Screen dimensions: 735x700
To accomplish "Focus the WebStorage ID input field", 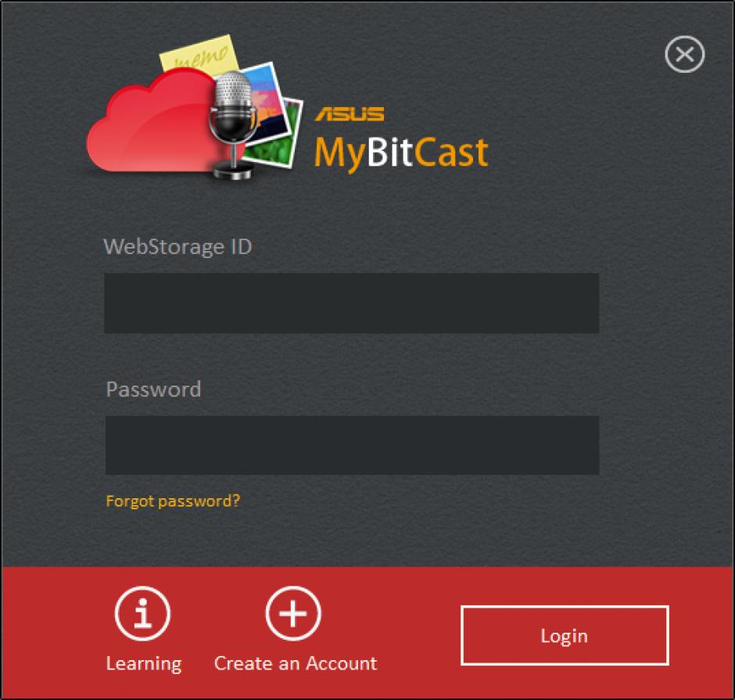I will pyautogui.click(x=352, y=303).
